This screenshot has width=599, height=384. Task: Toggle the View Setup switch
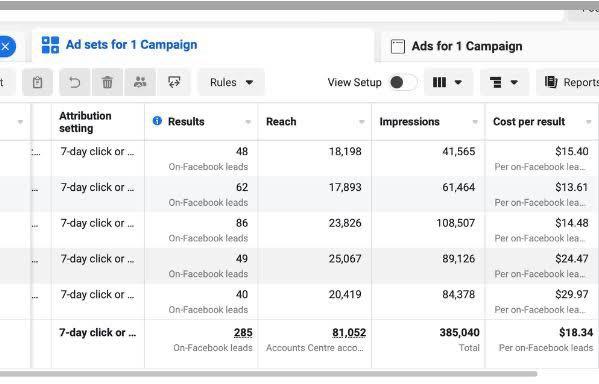pos(403,82)
